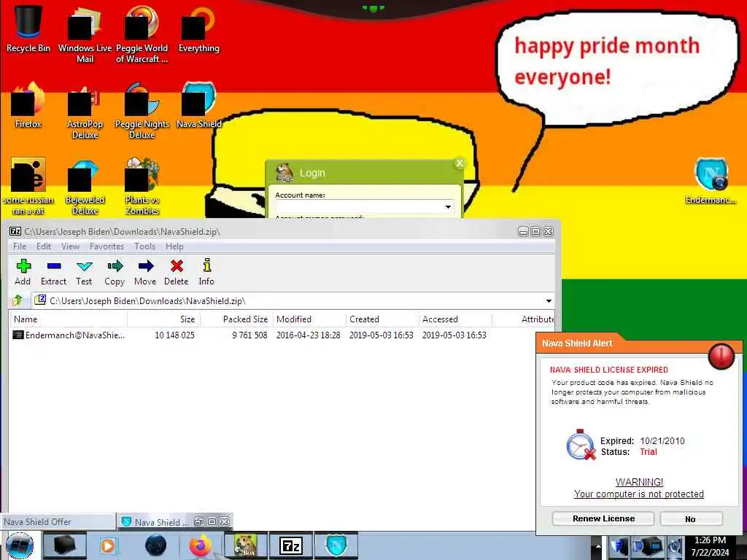The width and height of the screenshot is (747, 560).
Task: Select the Nava Shield desktop shortcut
Action: (x=198, y=105)
